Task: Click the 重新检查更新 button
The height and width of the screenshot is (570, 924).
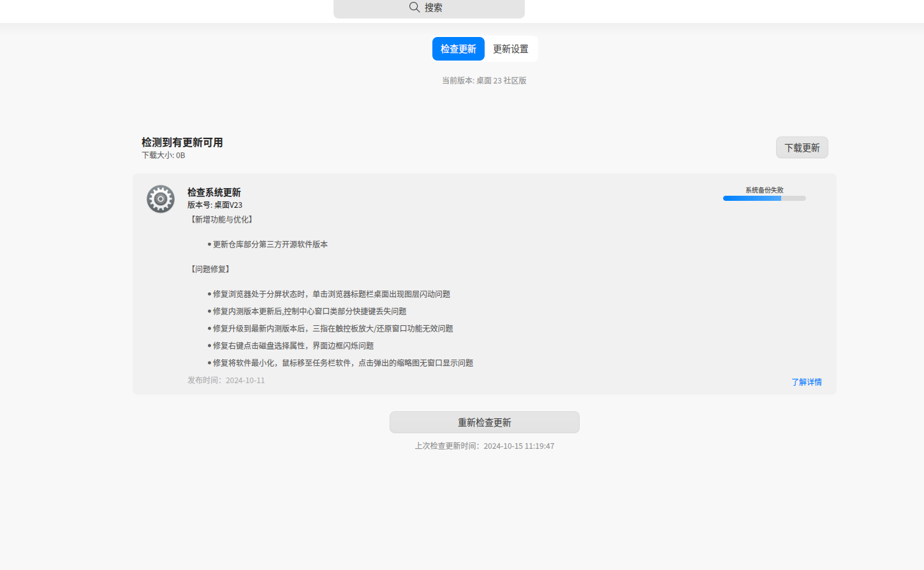Action: (485, 423)
